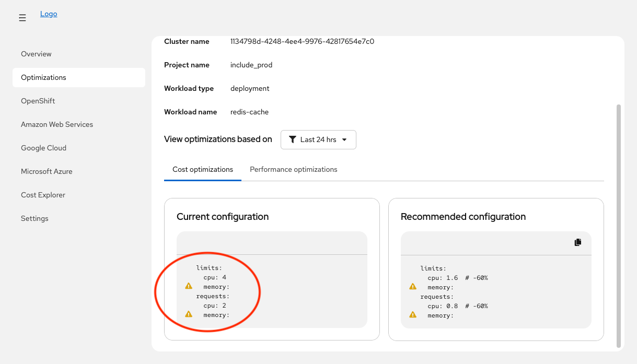
Task: Open Microsoft Azure page
Action: click(x=47, y=171)
